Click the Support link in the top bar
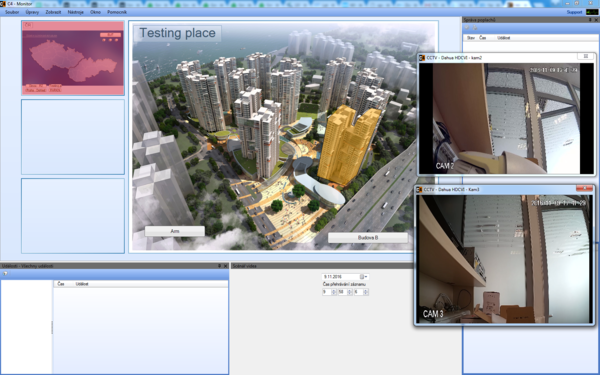Viewport: 600px width, 375px height. click(574, 12)
